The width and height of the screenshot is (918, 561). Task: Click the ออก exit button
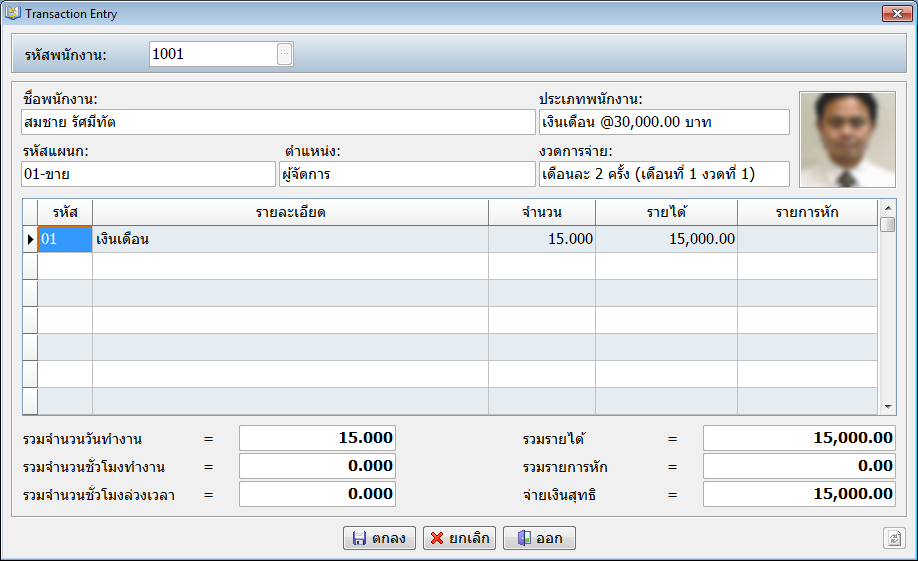tap(539, 538)
